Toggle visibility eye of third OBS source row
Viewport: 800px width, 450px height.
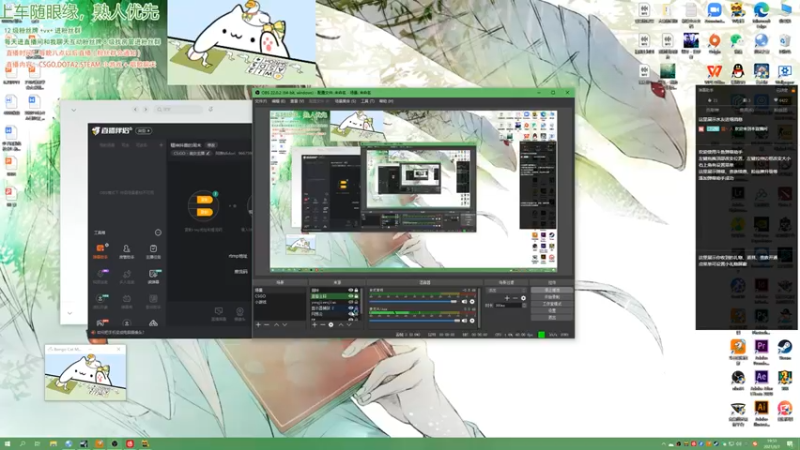coord(351,302)
